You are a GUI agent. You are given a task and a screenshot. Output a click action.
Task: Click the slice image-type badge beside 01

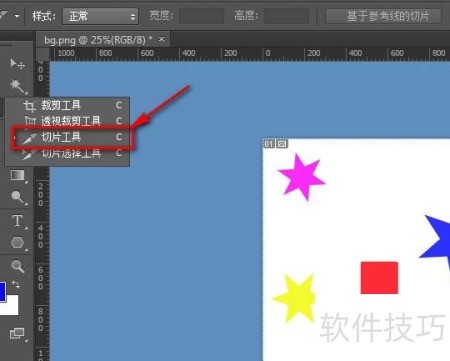point(282,144)
